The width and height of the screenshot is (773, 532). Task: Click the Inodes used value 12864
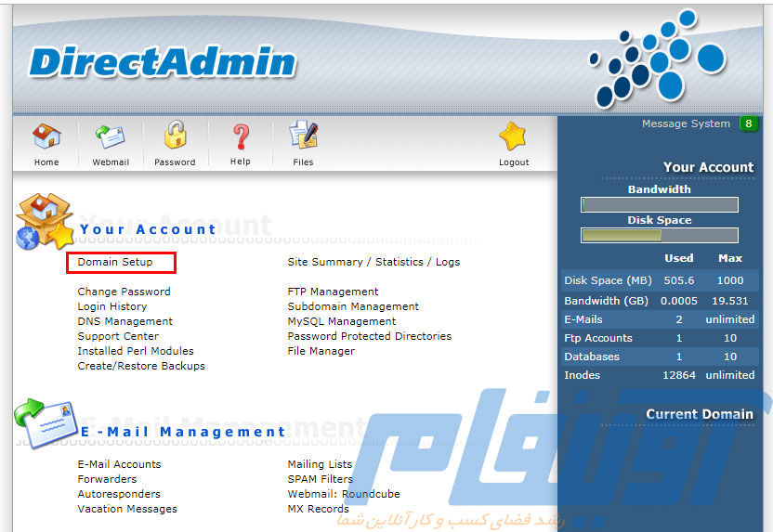click(x=679, y=375)
